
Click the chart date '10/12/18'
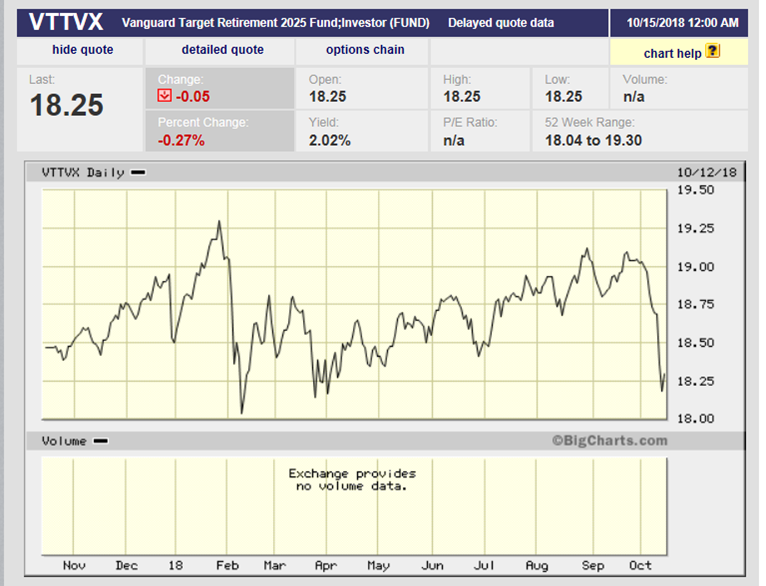(x=706, y=172)
